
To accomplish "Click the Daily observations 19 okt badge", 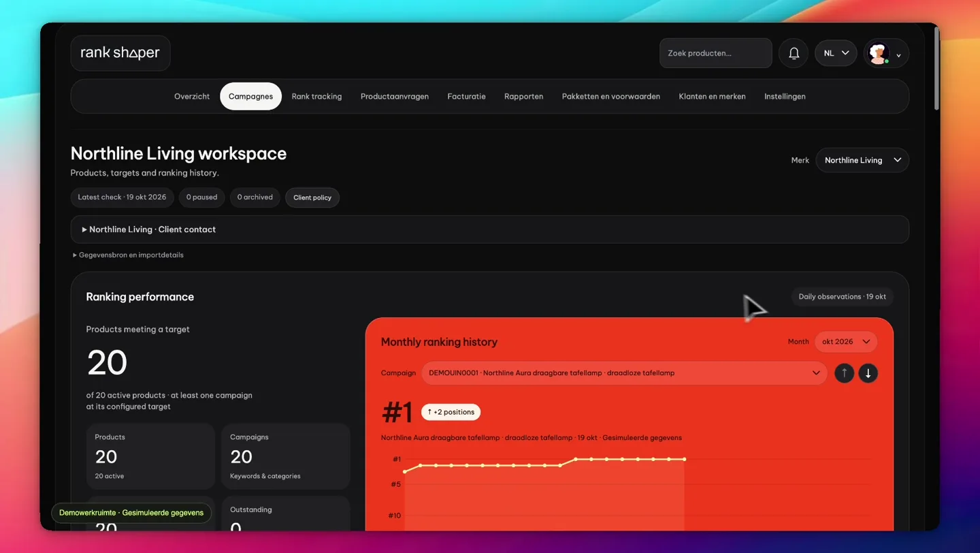I will click(842, 297).
